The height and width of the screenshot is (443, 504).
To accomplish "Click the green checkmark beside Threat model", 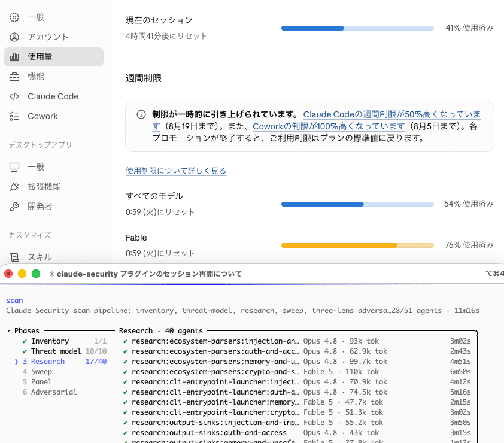I will click(x=25, y=351).
